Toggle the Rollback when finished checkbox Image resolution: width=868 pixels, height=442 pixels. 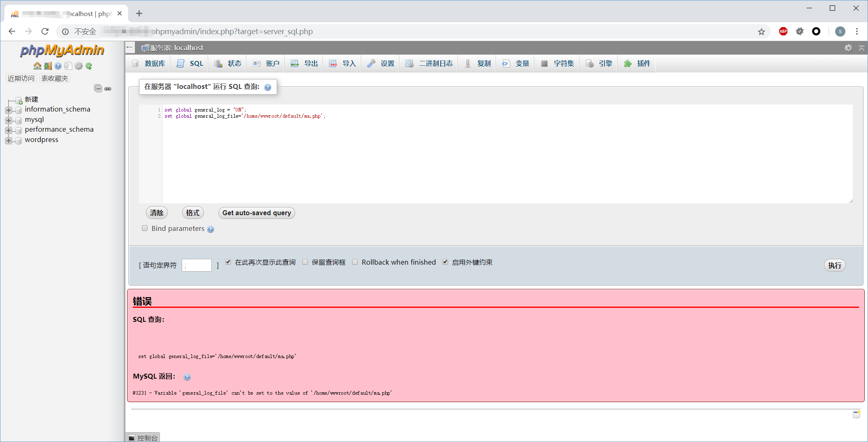[355, 262]
